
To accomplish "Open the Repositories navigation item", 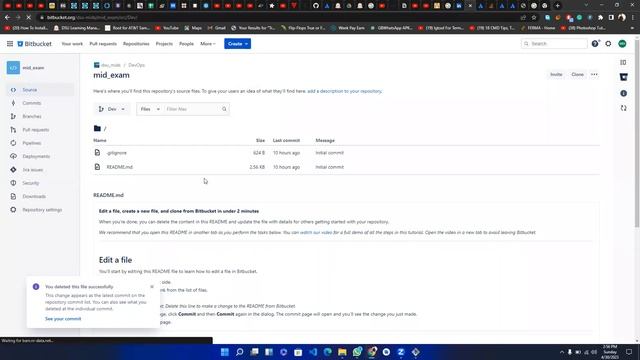I will coord(136,44).
